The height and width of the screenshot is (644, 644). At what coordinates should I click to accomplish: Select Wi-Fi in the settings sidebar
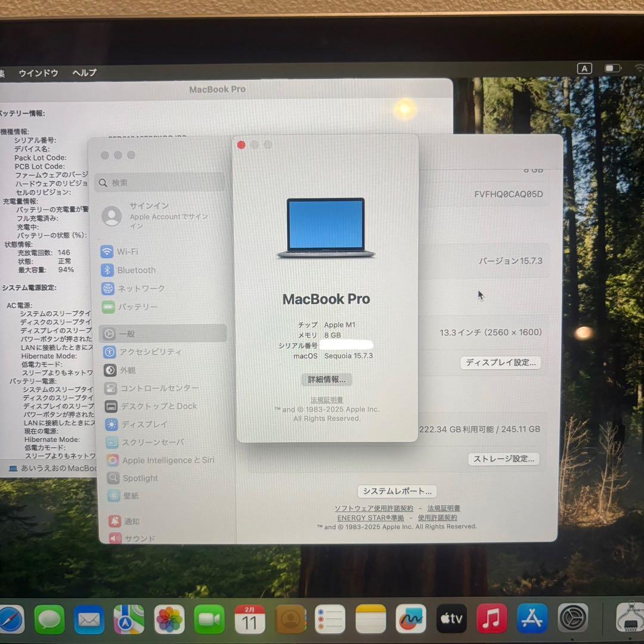[x=128, y=252]
